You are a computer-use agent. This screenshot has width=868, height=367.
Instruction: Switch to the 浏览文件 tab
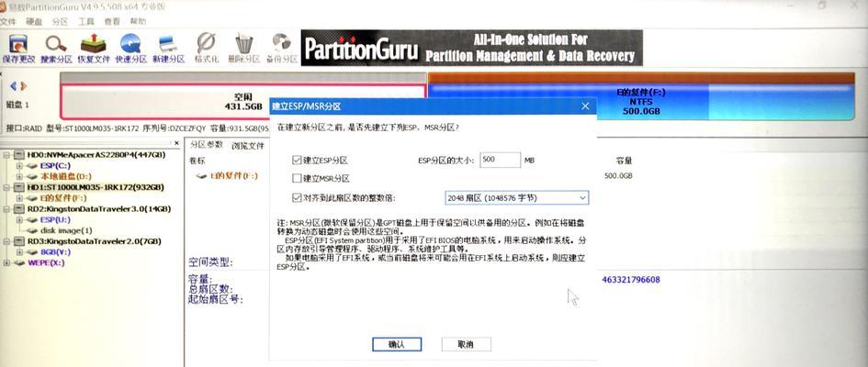248,146
